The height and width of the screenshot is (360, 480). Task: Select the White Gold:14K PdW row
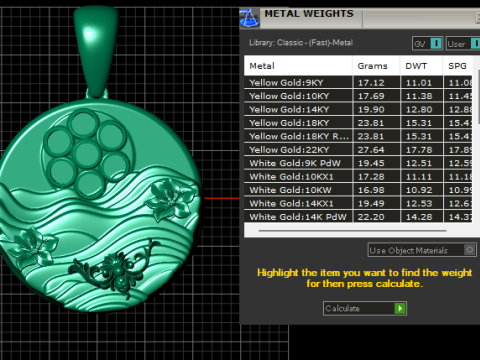click(x=358, y=217)
